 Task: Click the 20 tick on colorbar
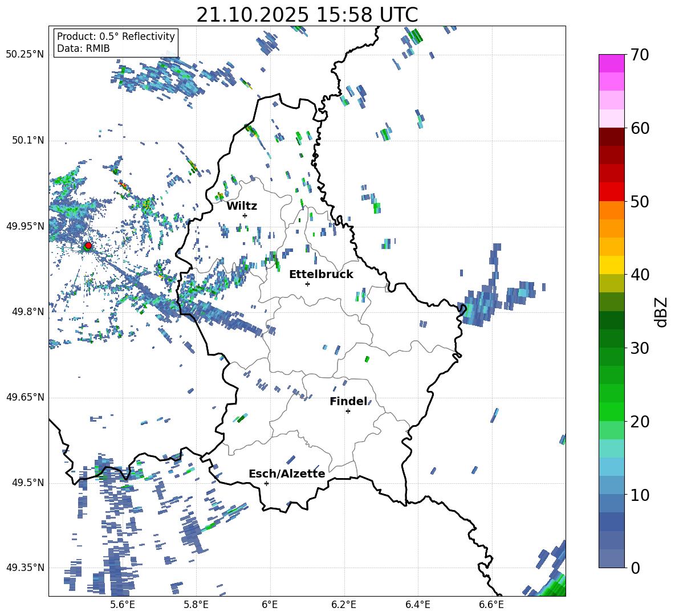(x=639, y=422)
